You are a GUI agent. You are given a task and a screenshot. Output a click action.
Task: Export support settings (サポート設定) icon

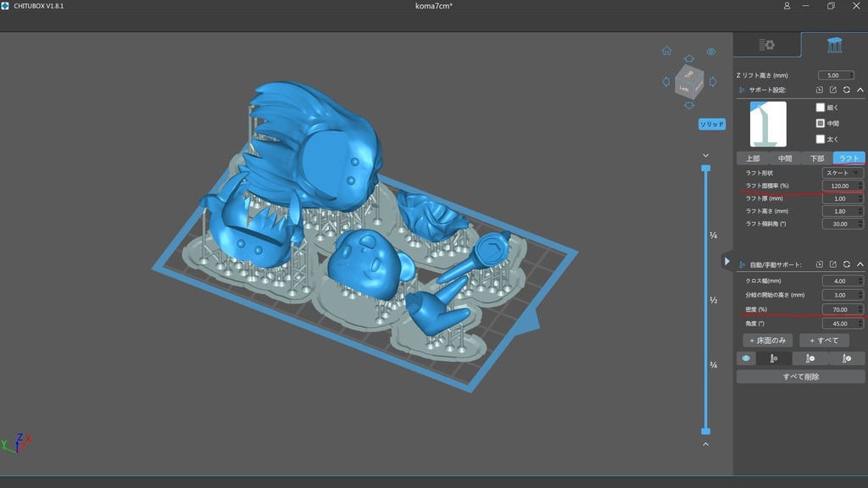pos(833,90)
